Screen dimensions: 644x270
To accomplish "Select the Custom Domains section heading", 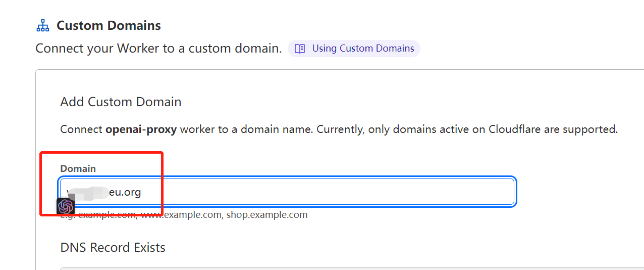I will pyautogui.click(x=109, y=26).
